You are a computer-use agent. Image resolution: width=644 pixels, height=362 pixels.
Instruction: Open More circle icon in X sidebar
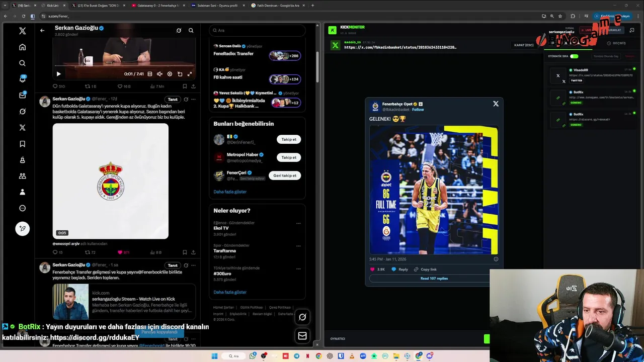22,208
